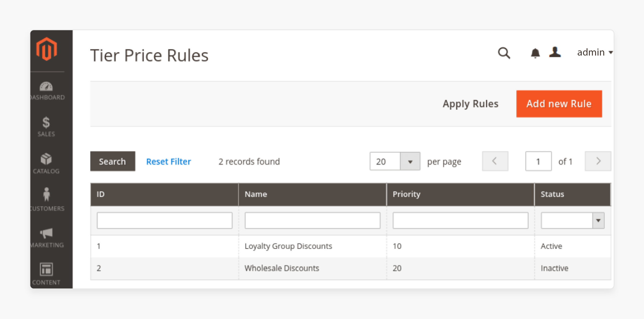Click the Priority filter input field
Screen dimensions: 644x319
pos(460,221)
